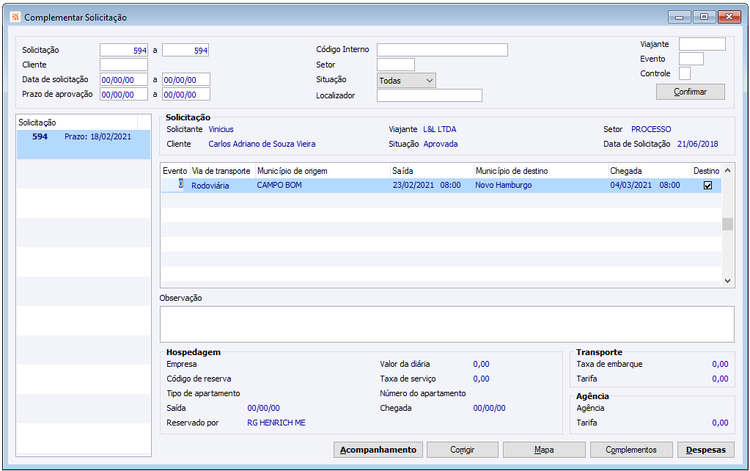Open the Situação dropdown showing Todas
750x471 pixels.
(x=407, y=80)
